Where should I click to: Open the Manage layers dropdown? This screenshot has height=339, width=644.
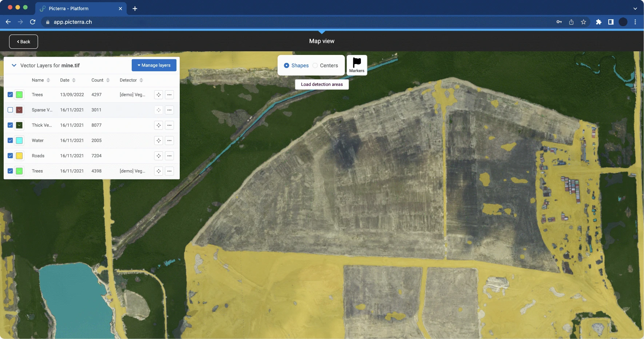[154, 65]
